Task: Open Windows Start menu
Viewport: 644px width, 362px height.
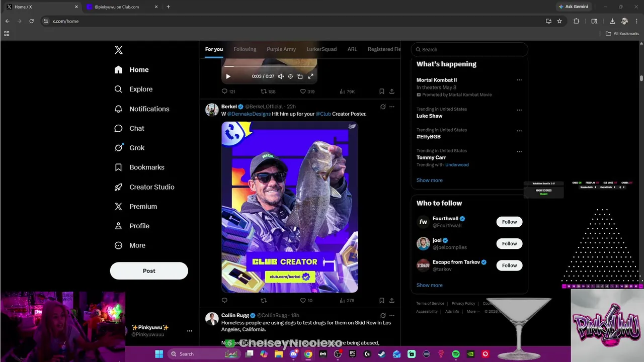Action: click(159, 354)
